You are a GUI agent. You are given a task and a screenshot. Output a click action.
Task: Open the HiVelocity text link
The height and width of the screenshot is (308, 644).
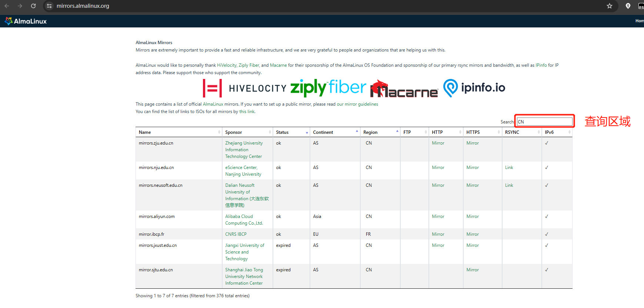pos(227,65)
